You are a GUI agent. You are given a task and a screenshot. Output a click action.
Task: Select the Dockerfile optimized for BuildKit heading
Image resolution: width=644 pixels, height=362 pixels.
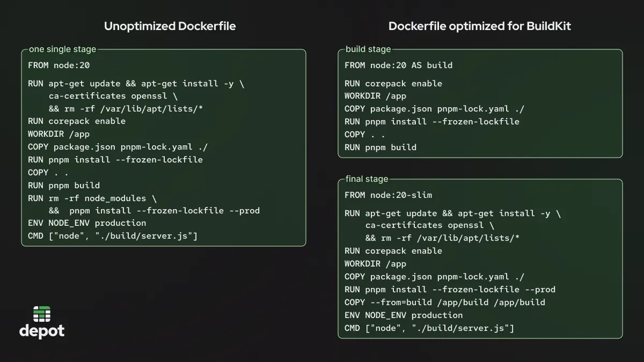(479, 26)
